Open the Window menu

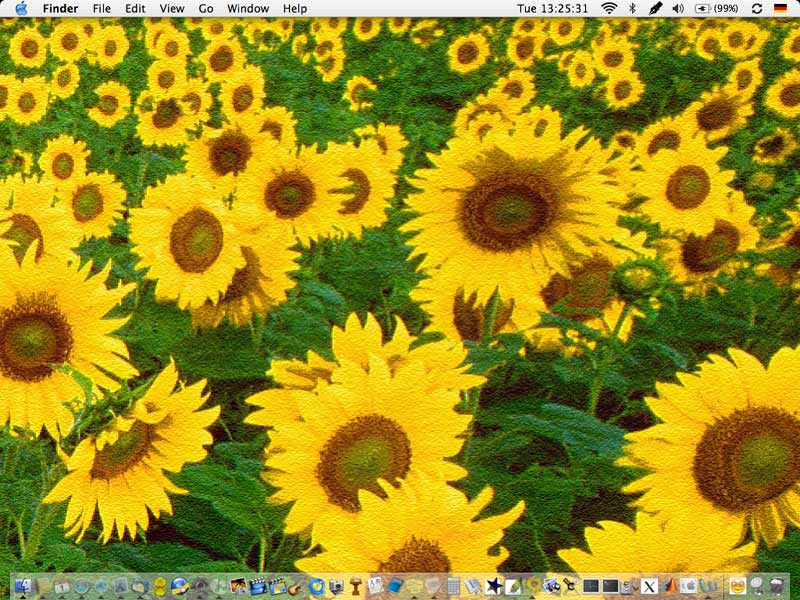click(x=248, y=8)
